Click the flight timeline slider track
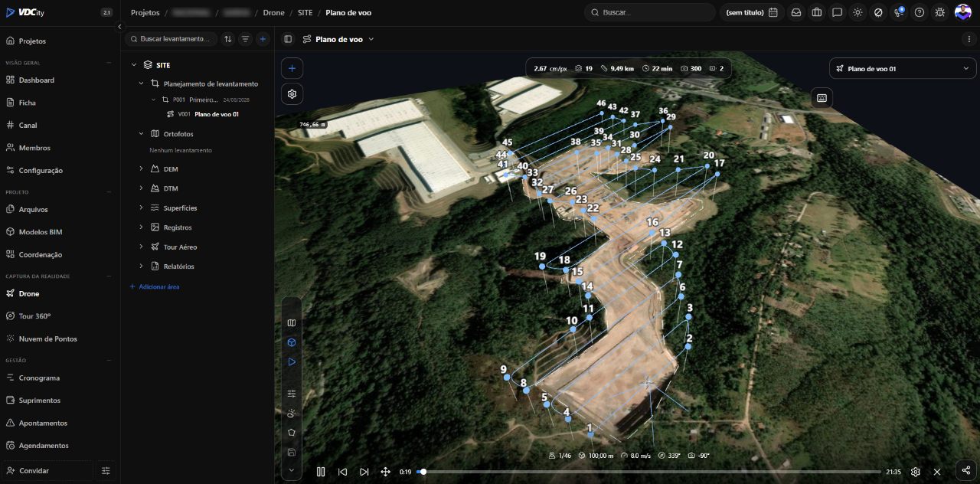980x484 pixels. click(649, 472)
